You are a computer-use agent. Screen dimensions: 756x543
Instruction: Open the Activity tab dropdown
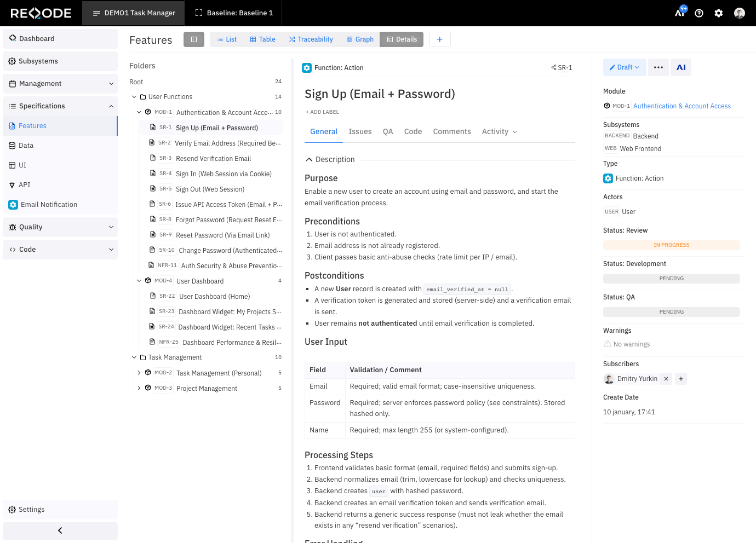(x=499, y=131)
